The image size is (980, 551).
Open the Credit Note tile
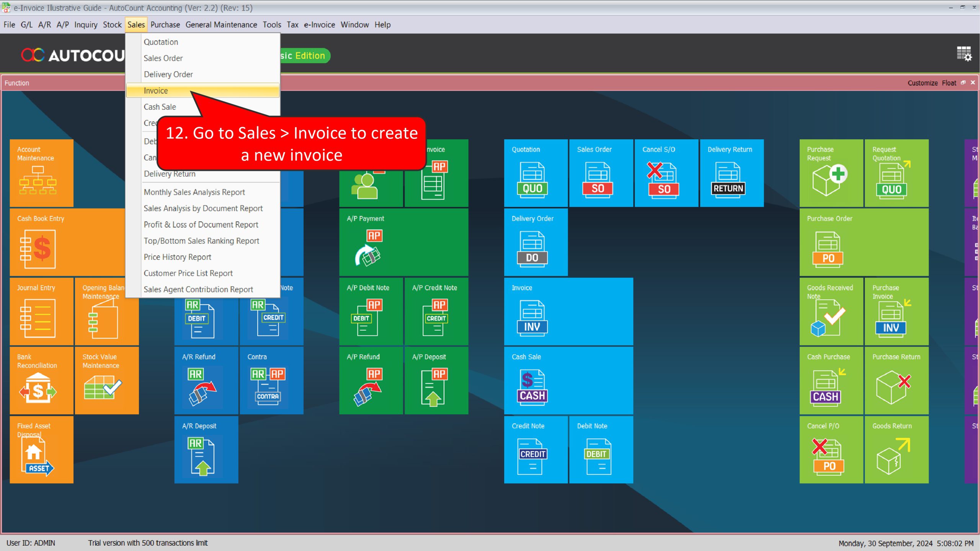pyautogui.click(x=536, y=450)
